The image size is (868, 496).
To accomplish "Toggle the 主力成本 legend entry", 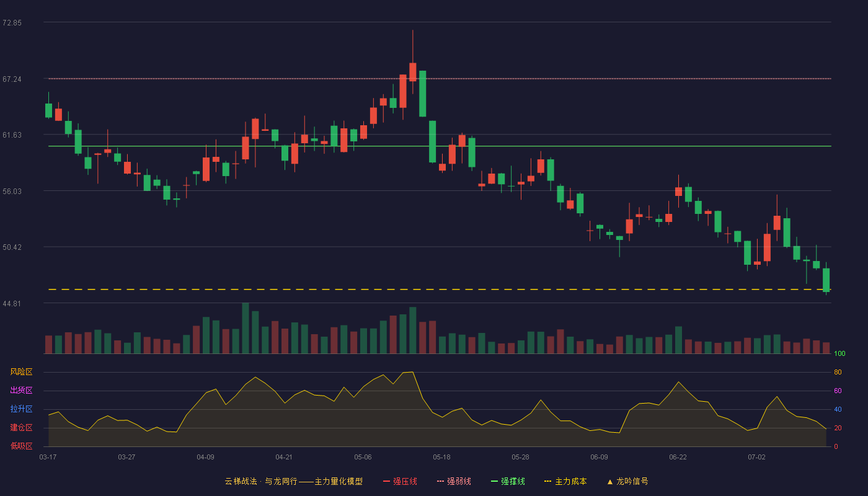I will coord(565,481).
